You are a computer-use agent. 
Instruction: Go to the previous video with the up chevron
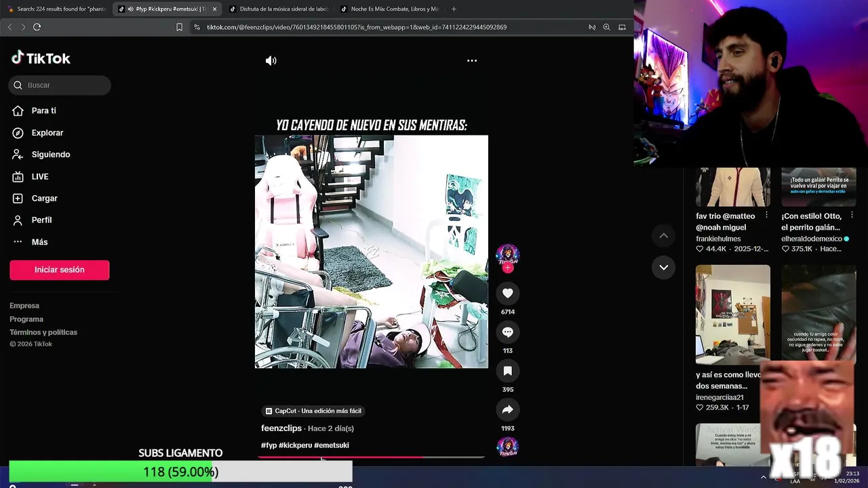[x=664, y=235]
